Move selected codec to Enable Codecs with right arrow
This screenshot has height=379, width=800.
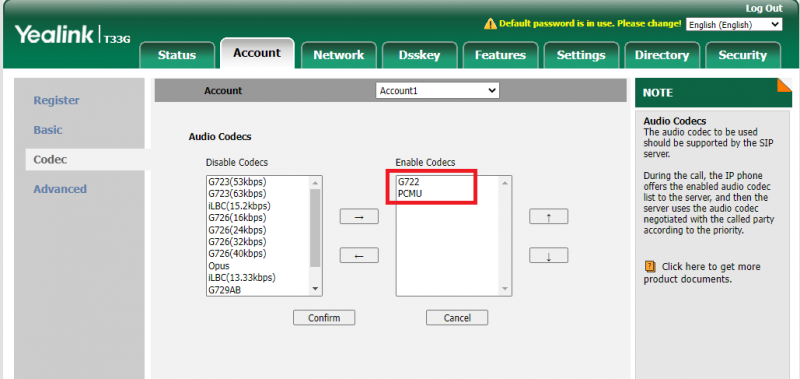359,217
